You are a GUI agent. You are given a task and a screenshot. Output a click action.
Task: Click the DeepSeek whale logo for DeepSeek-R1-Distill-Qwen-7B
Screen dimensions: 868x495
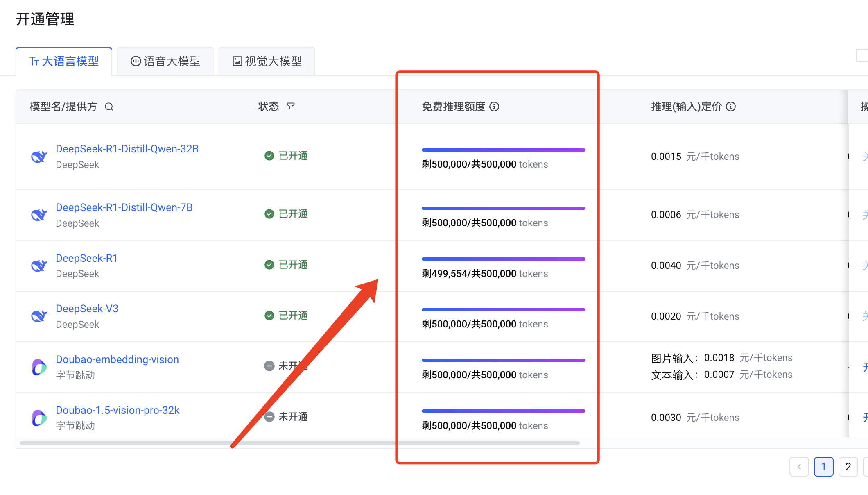[39, 215]
